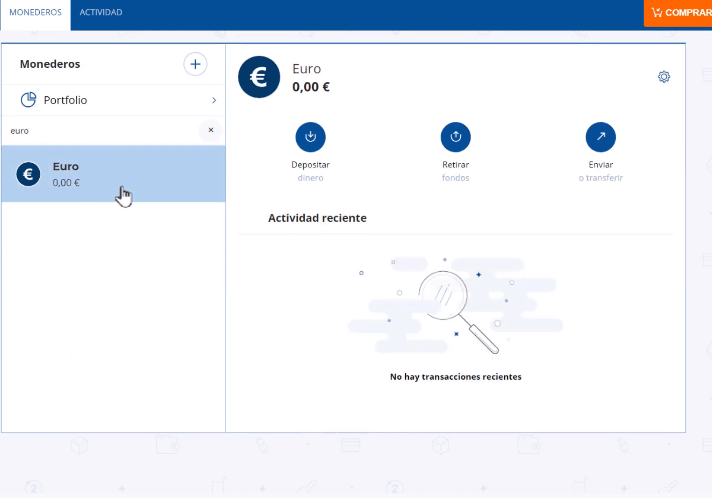Click the shopping cart icon
Viewport: 712px width, 498px height.
656,13
